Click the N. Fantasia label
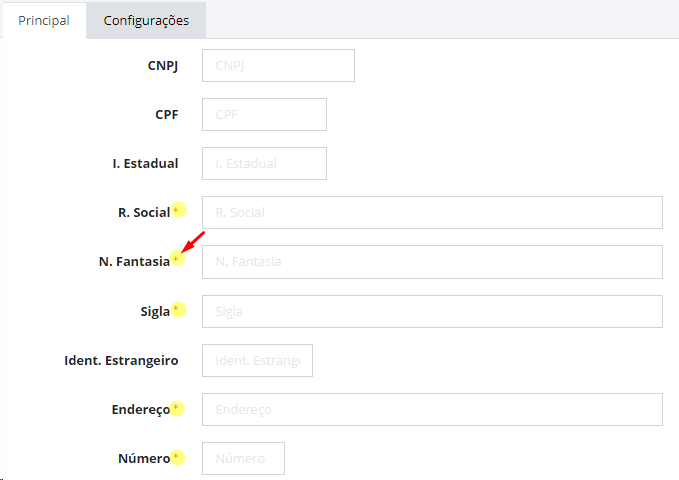The height and width of the screenshot is (480, 679). [x=134, y=262]
